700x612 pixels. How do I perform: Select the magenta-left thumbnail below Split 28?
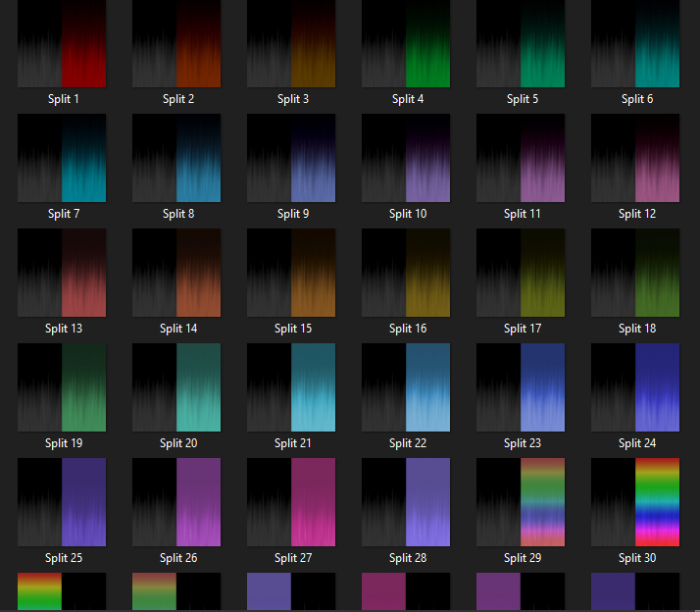(406, 591)
